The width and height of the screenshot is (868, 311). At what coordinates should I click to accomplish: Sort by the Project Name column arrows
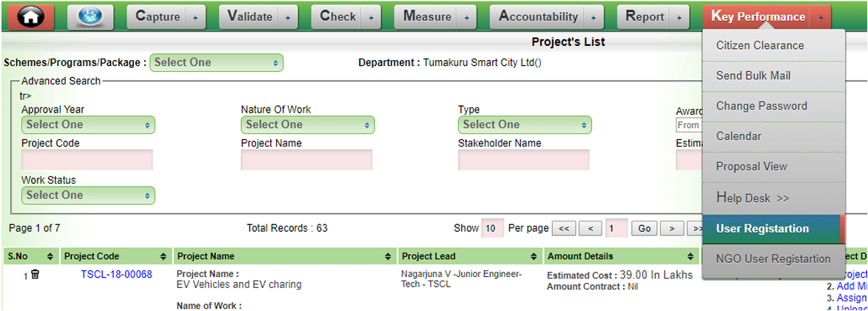point(389,256)
